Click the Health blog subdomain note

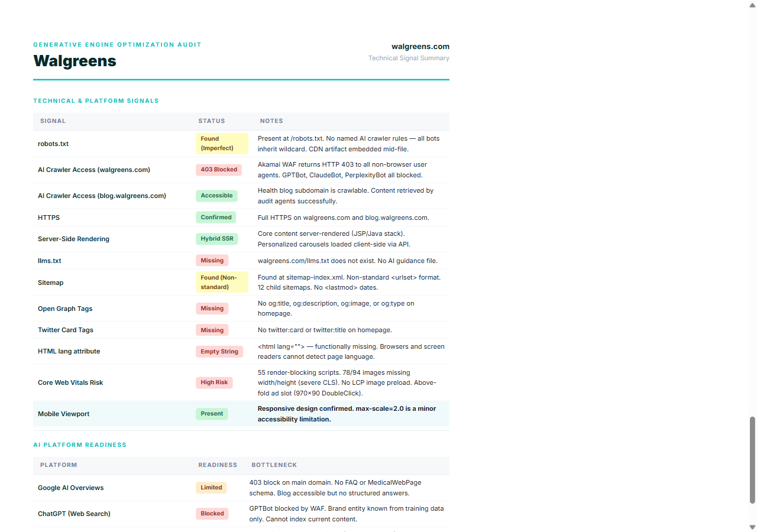tap(345, 196)
